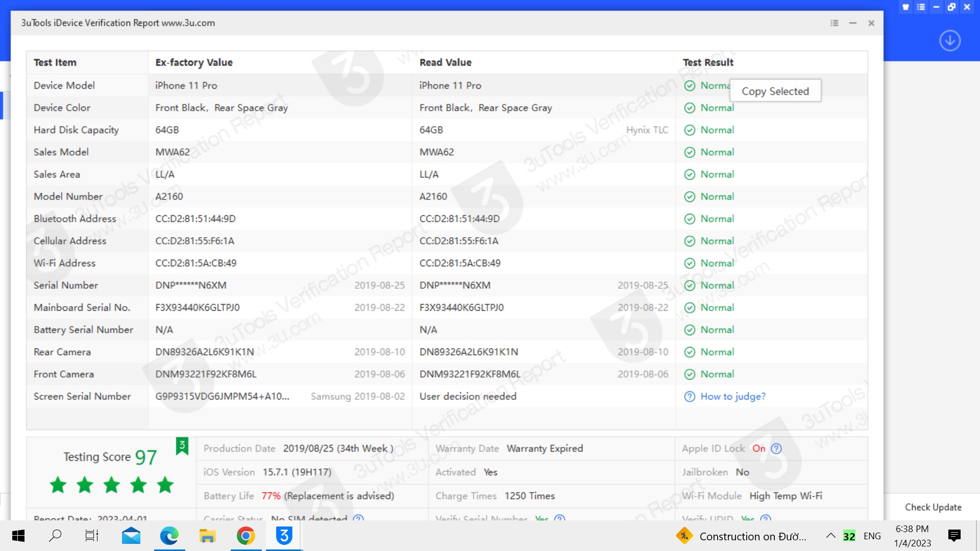Screen dimensions: 980x551
Task: Open report window options list icon
Action: click(835, 23)
